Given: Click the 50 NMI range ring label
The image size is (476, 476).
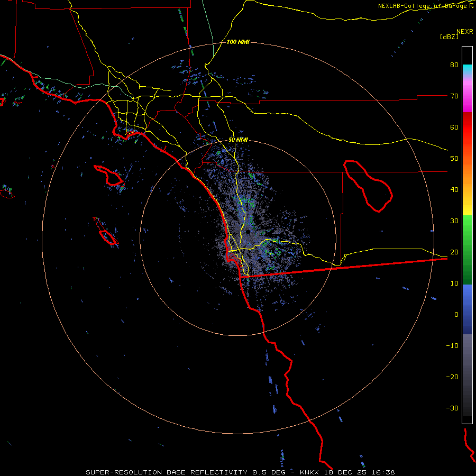Looking at the screenshot, I should pos(238,140).
